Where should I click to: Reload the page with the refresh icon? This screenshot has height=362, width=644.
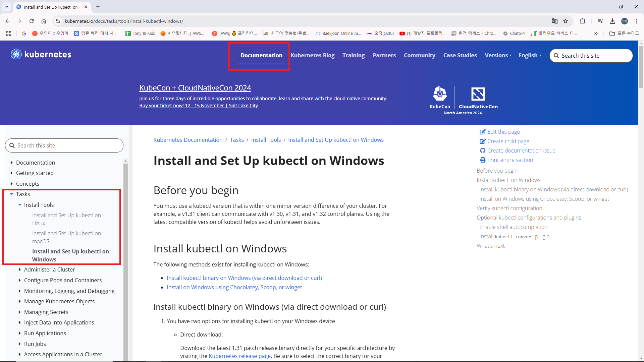(x=32, y=21)
